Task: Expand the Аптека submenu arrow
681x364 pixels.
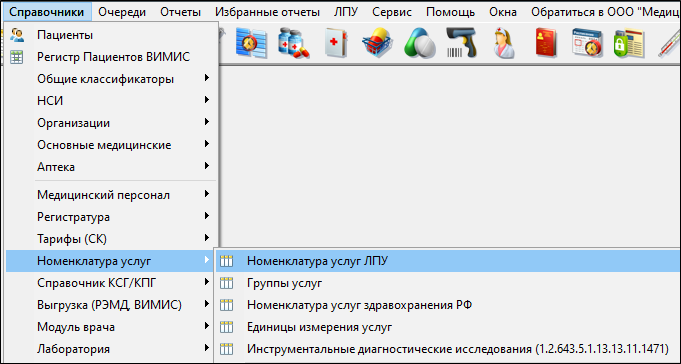Action: point(207,166)
